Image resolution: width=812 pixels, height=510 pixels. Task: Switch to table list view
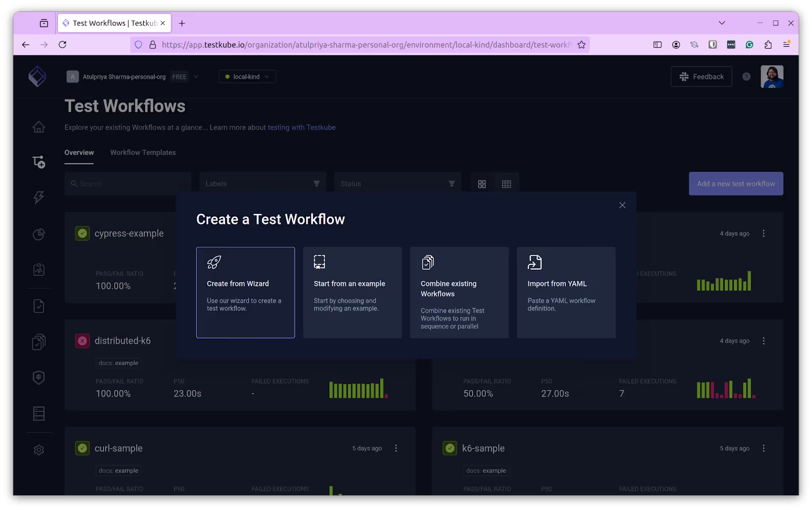coord(506,184)
